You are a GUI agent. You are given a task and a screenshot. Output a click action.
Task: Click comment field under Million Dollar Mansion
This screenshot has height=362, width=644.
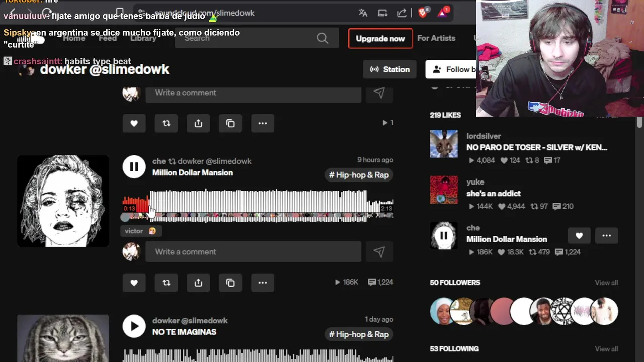[253, 252]
